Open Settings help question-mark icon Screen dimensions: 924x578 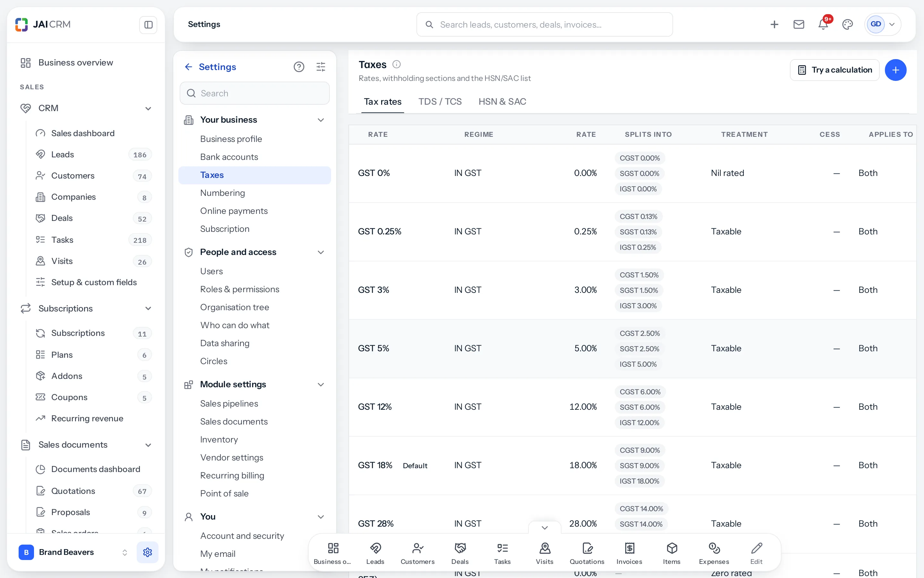coord(299,67)
